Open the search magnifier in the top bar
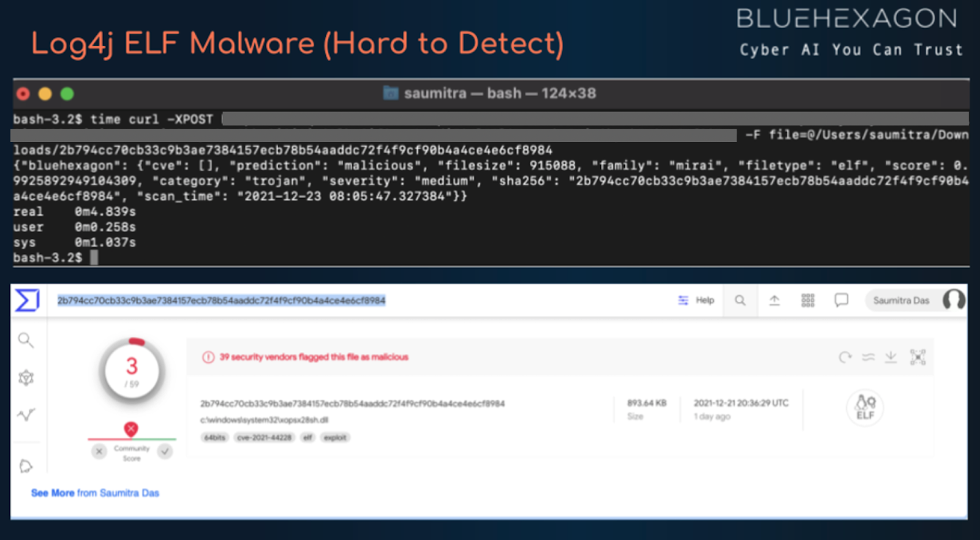 click(741, 300)
